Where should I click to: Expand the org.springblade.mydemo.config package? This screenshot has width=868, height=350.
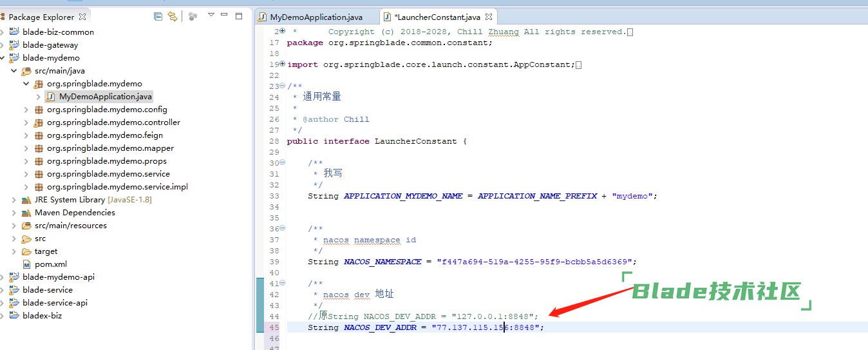click(26, 110)
